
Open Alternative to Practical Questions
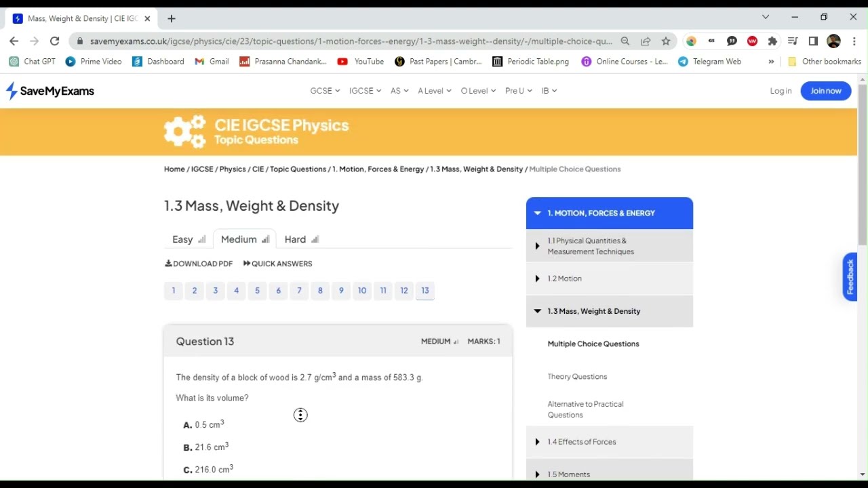point(585,409)
